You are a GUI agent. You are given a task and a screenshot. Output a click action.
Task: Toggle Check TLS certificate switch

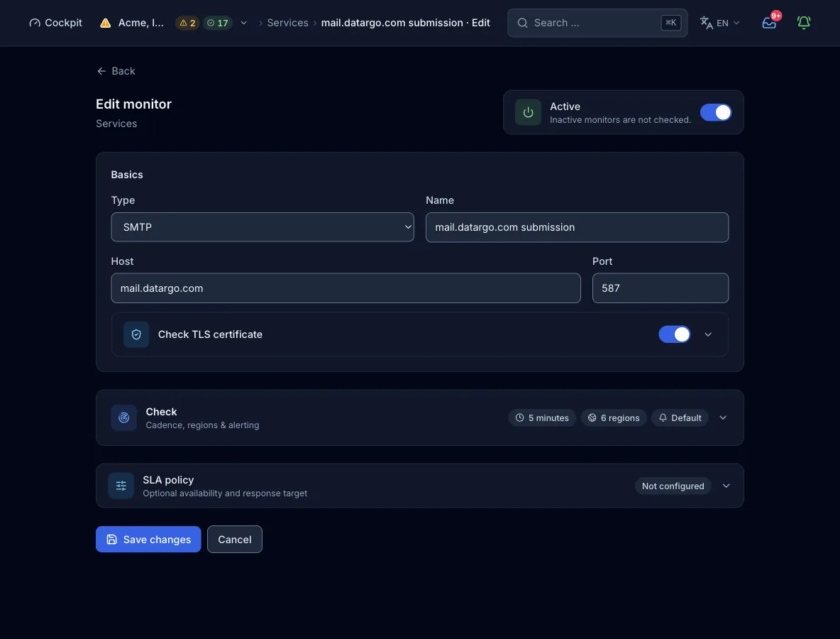pos(675,334)
